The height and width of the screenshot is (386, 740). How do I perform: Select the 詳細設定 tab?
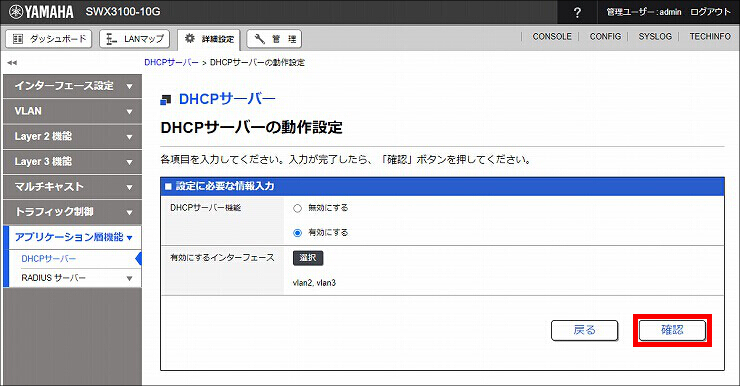pos(209,39)
